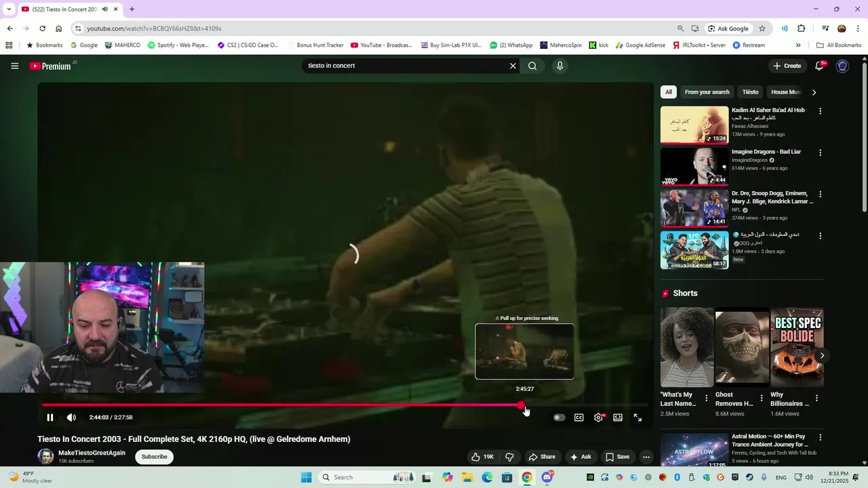Click the Create button

(787, 66)
